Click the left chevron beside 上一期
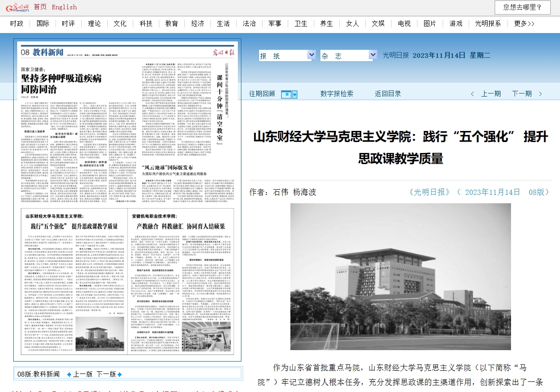560x392 pixels. tap(473, 94)
